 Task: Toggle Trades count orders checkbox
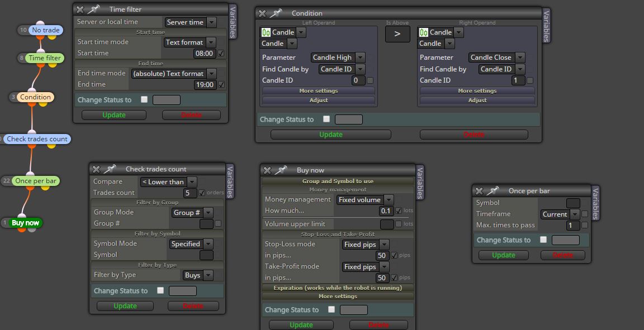pos(202,193)
